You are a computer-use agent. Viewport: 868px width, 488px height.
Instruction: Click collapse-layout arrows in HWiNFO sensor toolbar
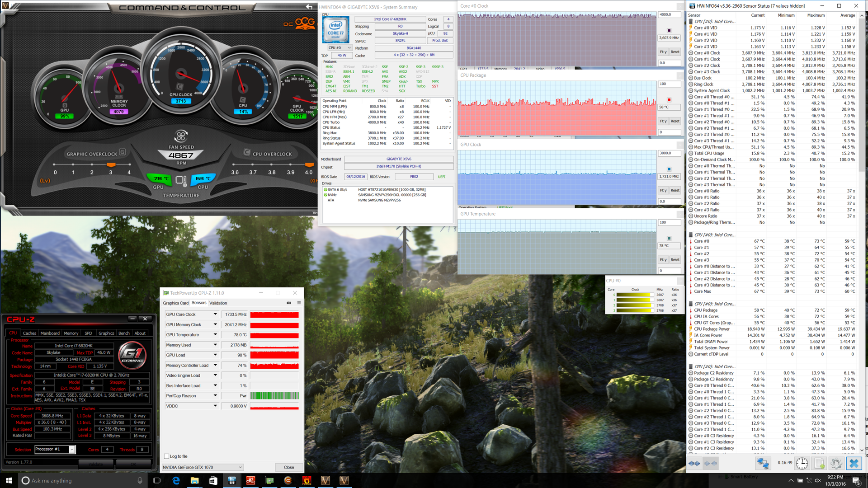[711, 463]
